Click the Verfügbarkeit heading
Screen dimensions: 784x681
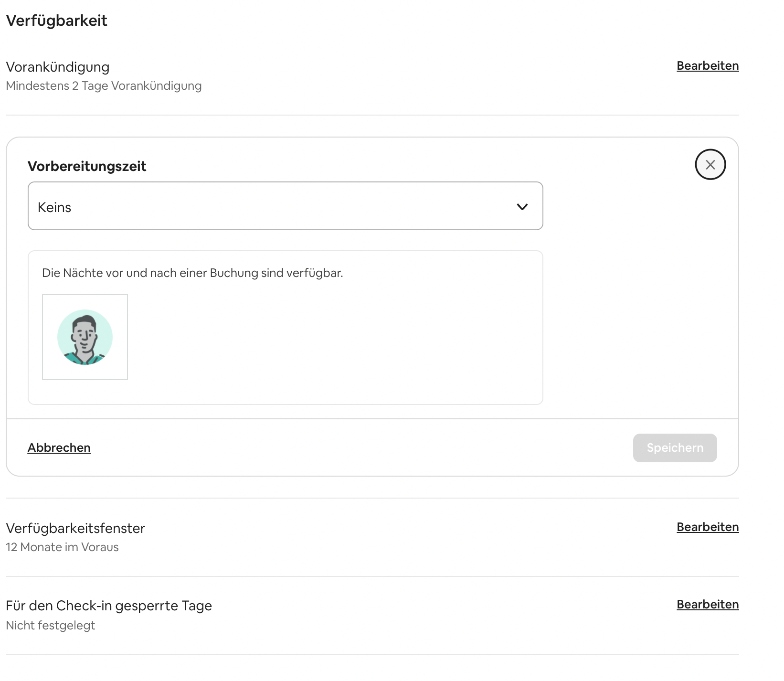point(56,21)
